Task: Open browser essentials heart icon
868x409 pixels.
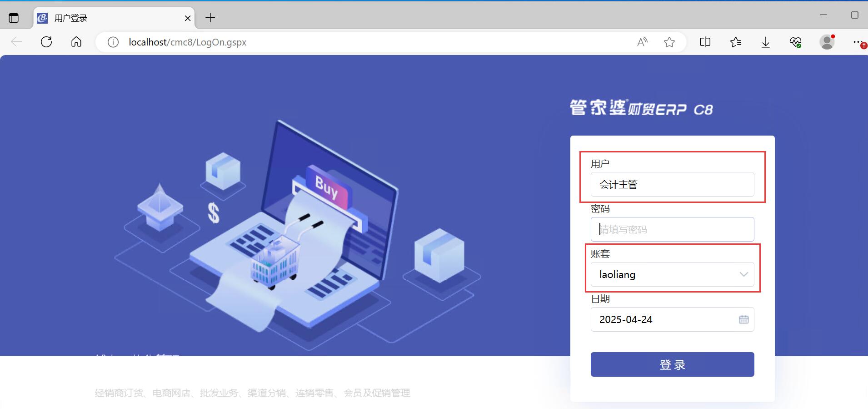Action: click(796, 42)
